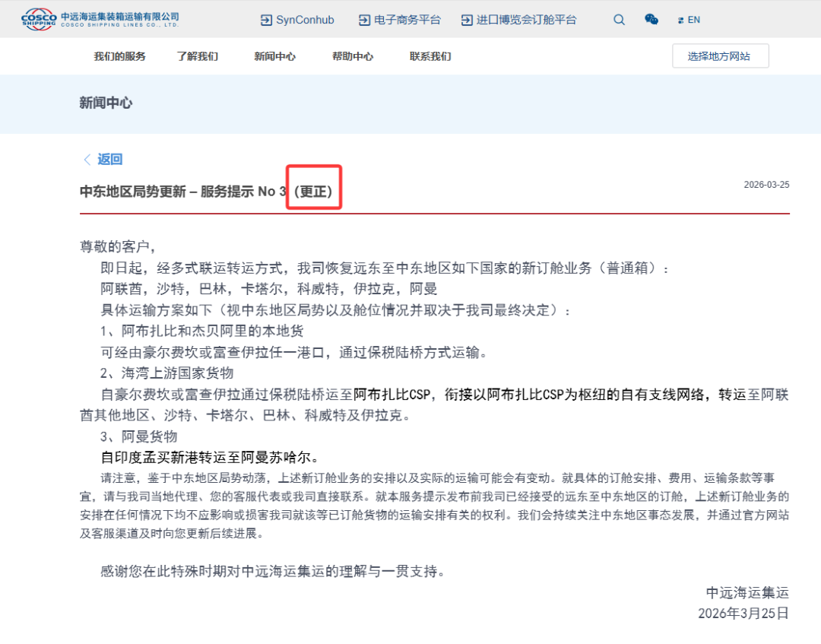
Task: Open the 进口博览会订舱平台 link
Action: [x=526, y=21]
